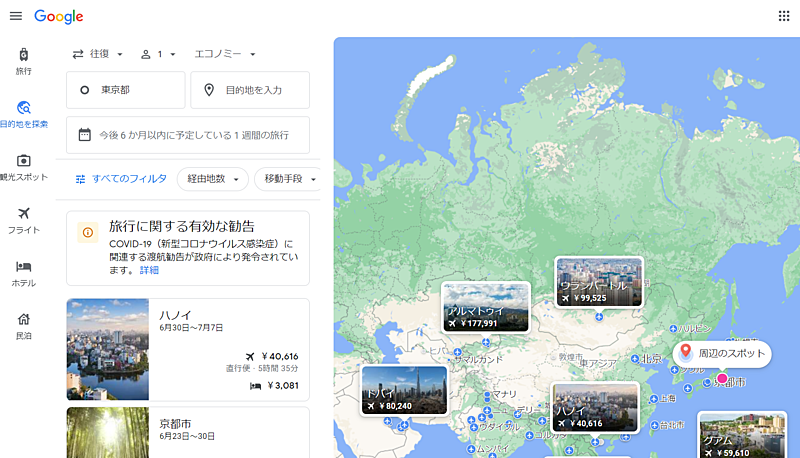The image size is (800, 458).
Task: Click the ハノイ map card at ¥40,616
Action: click(x=595, y=407)
